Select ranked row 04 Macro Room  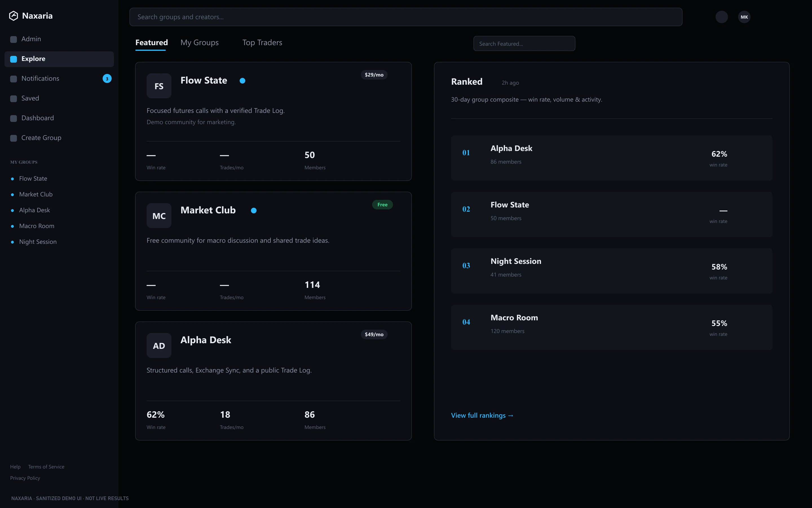tap(612, 327)
